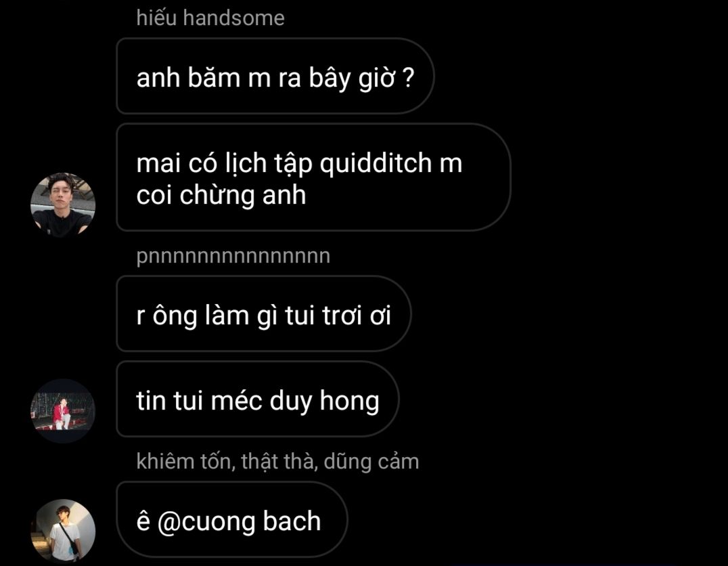Follow the @cuong bach mention

(239, 521)
